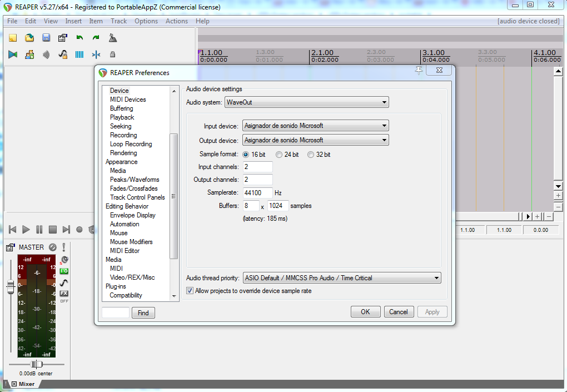The width and height of the screenshot is (567, 392).
Task: Click the New project toolbar icon
Action: tap(13, 38)
